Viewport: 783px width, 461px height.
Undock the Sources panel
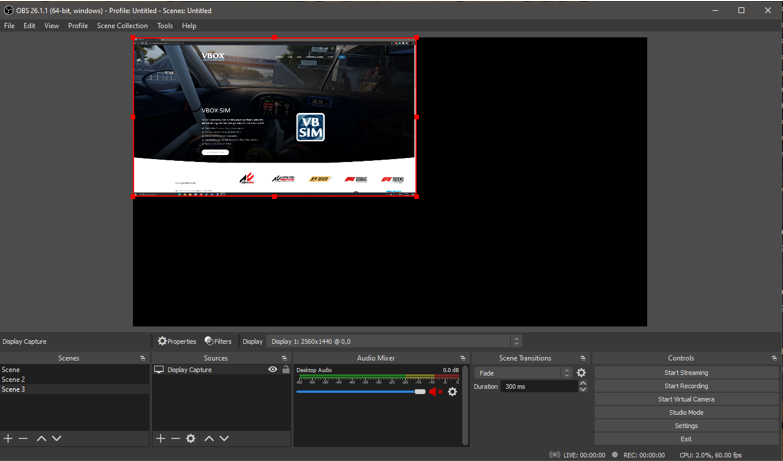point(284,358)
